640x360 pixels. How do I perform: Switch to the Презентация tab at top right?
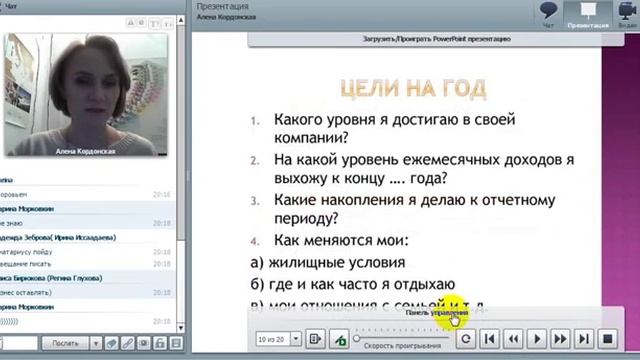coord(588,14)
